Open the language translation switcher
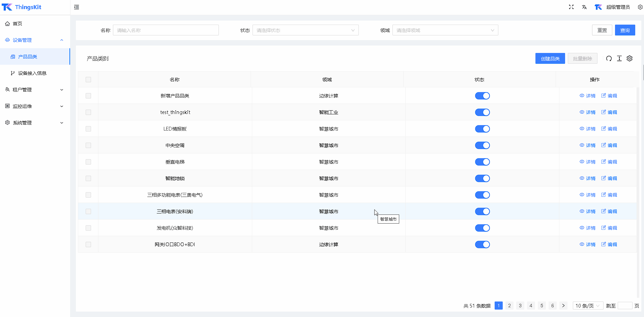 (x=584, y=7)
